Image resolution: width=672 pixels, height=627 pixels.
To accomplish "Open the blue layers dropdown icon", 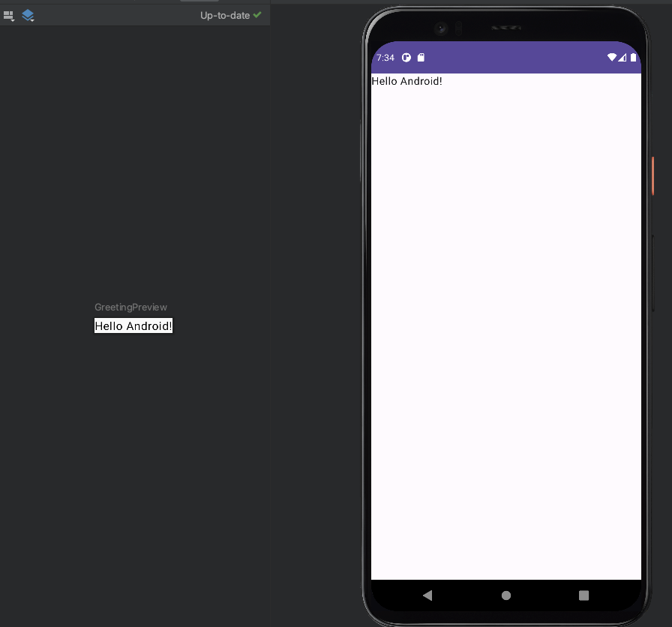I will point(28,16).
